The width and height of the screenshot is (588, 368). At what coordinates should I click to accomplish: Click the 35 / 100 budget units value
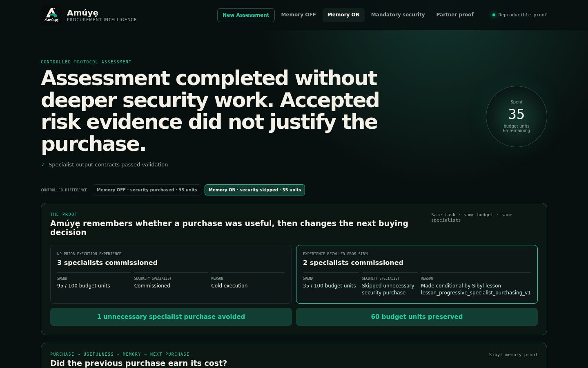(x=330, y=286)
